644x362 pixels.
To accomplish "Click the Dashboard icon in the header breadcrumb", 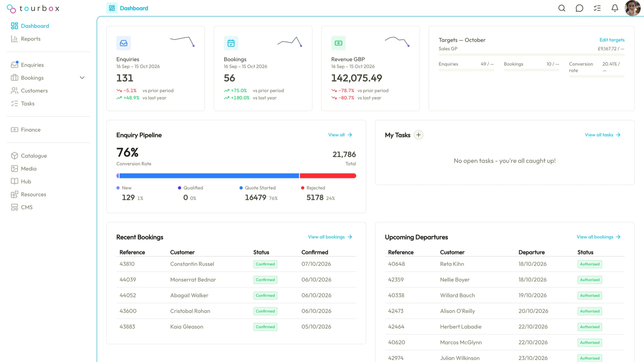I will pyautogui.click(x=112, y=8).
